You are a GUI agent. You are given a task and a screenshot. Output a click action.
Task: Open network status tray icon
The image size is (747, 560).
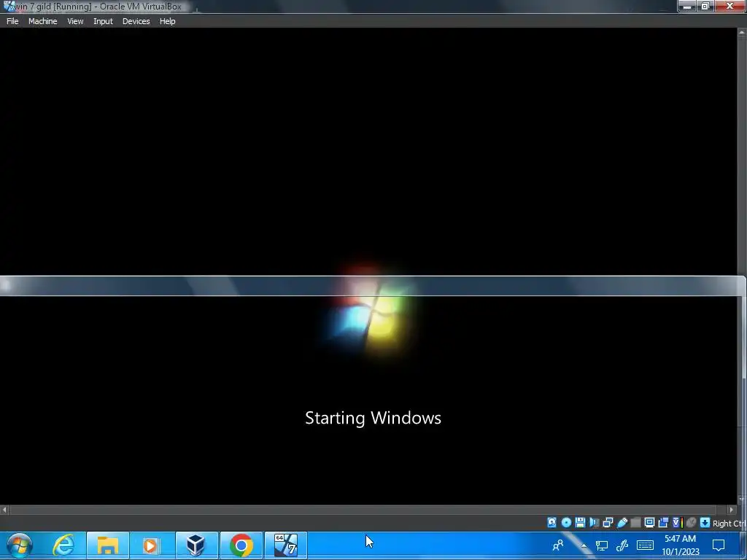coord(602,545)
